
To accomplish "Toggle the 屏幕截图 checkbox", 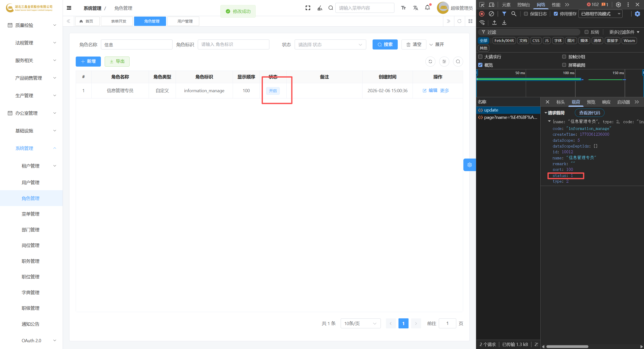I will [564, 65].
